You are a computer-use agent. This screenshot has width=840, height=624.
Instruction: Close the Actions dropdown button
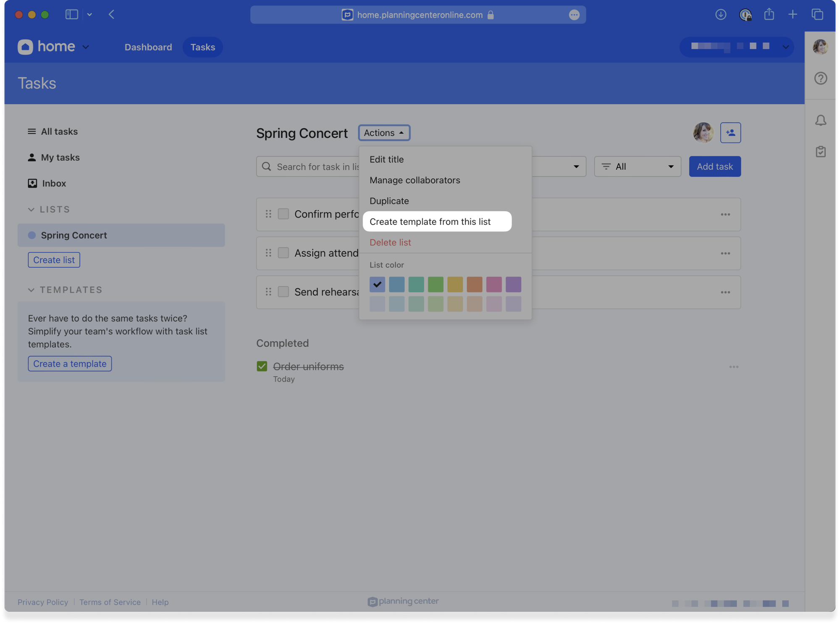(384, 133)
